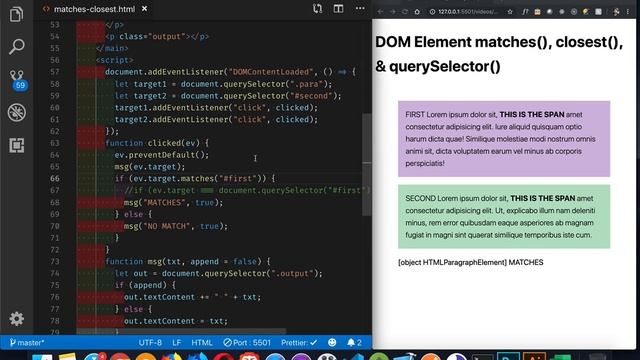Image resolution: width=640 pixels, height=360 pixels.
Task: Click the browser back arrow
Action: pyautogui.click(x=380, y=12)
